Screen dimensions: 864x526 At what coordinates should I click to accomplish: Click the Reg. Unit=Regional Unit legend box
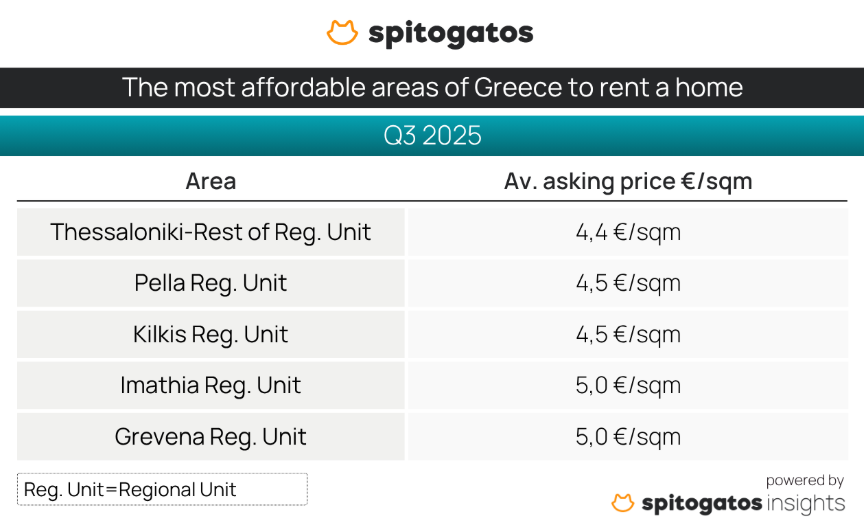[x=162, y=489]
